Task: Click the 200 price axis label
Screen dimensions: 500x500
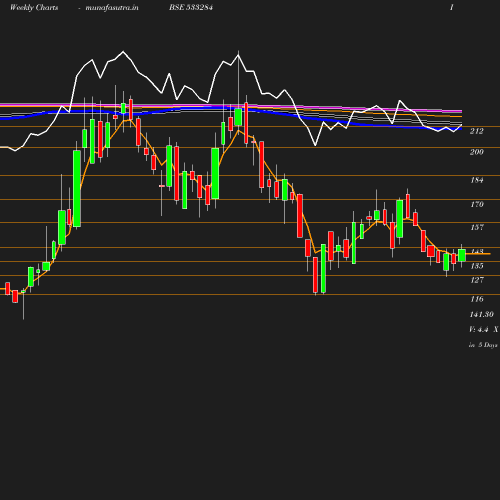Action: [x=477, y=152]
